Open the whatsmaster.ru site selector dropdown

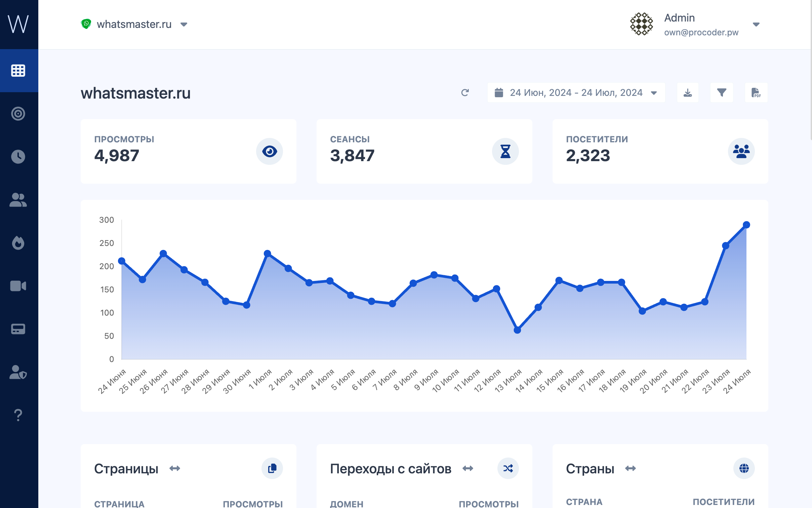(x=134, y=24)
